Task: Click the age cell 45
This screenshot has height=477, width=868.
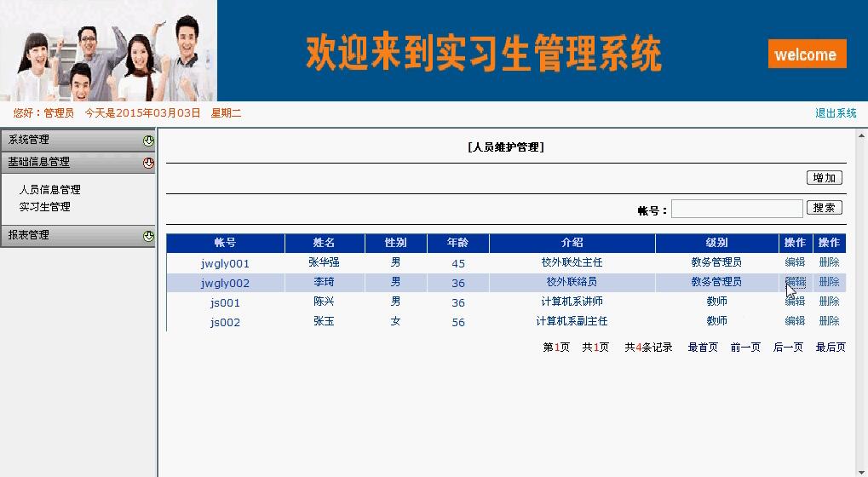Action: pos(458,263)
